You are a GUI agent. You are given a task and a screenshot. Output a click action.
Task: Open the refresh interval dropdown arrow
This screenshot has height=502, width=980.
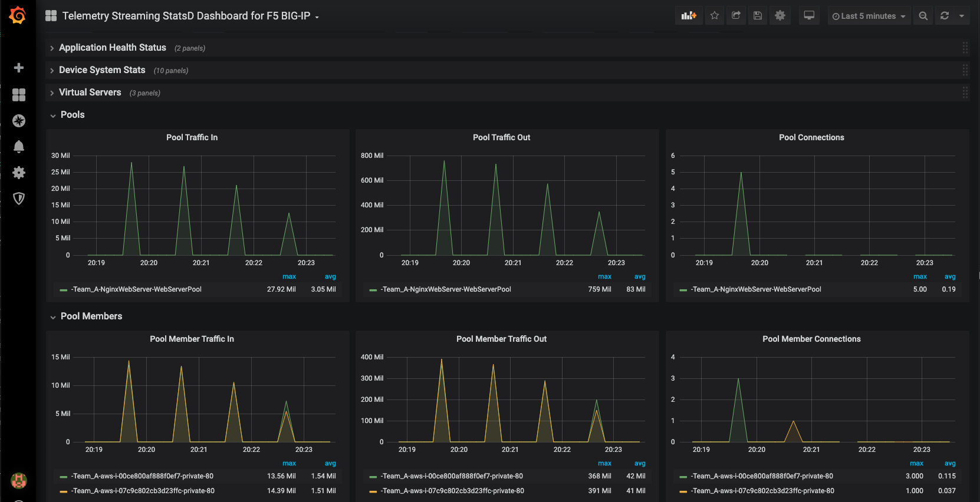[962, 16]
